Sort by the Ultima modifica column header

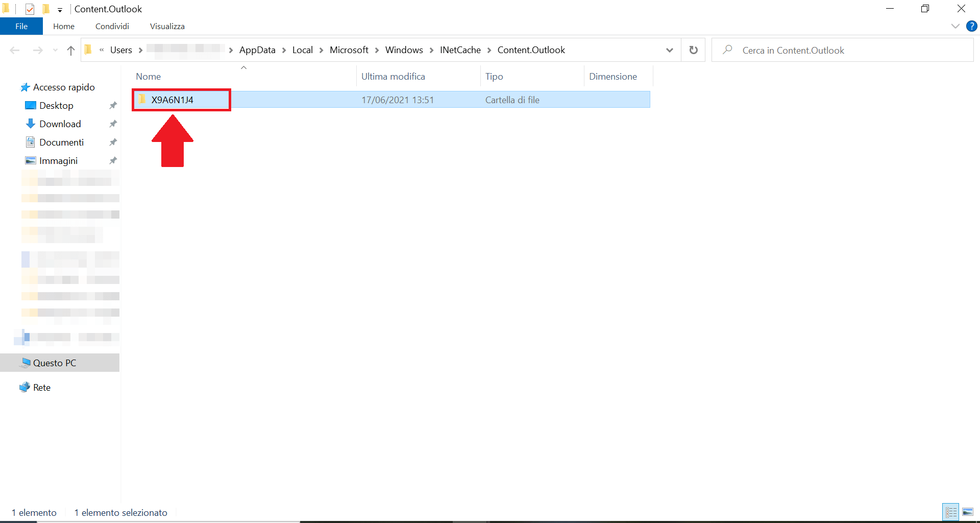[x=393, y=77]
